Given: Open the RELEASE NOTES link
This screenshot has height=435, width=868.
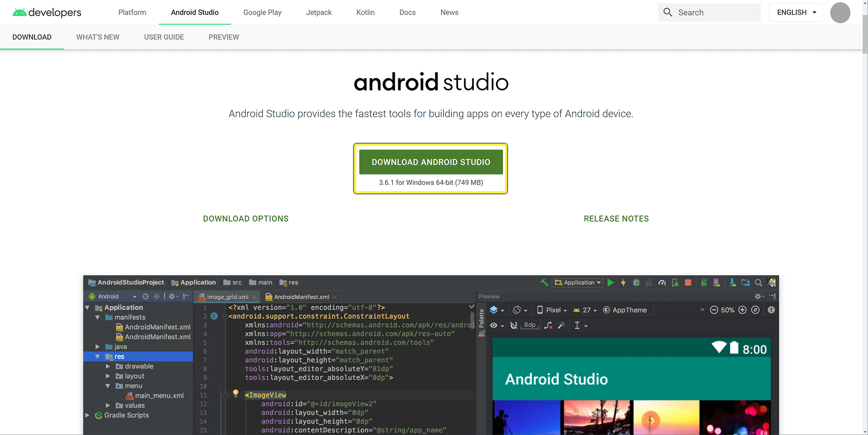Looking at the screenshot, I should tap(616, 219).
